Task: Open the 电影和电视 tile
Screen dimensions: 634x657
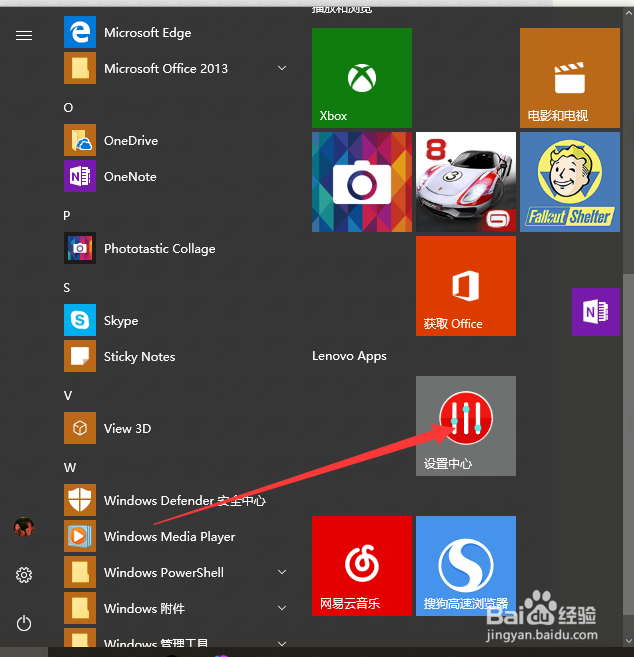Action: pos(570,78)
